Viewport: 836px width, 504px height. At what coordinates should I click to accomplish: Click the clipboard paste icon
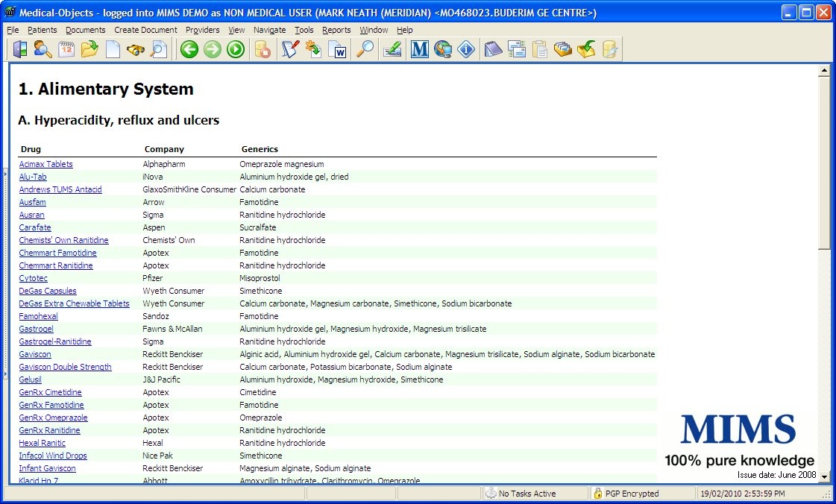click(x=540, y=49)
